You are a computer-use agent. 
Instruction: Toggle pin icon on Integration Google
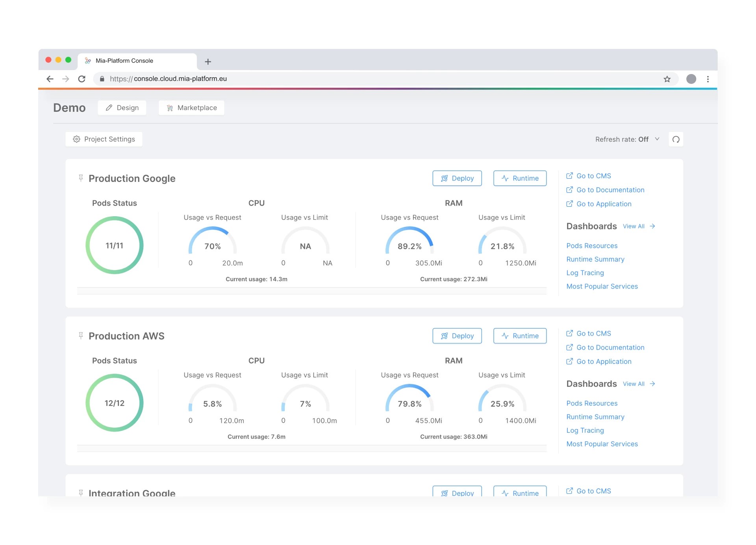tap(81, 492)
